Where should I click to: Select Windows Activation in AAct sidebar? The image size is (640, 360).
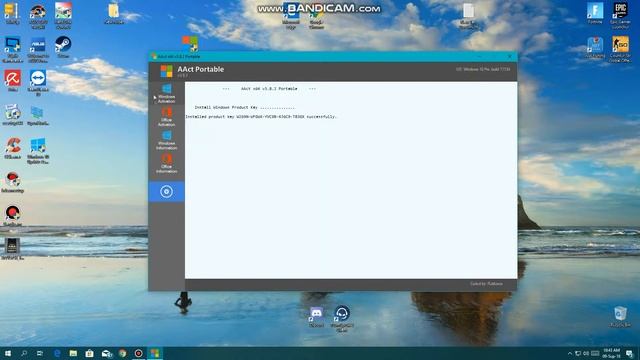[167, 93]
